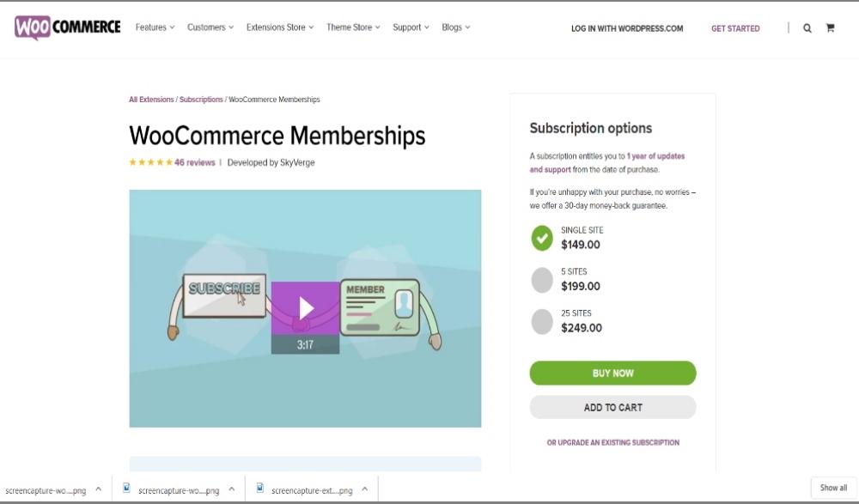Expand the Theme Store menu
The width and height of the screenshot is (859, 504).
[353, 27]
